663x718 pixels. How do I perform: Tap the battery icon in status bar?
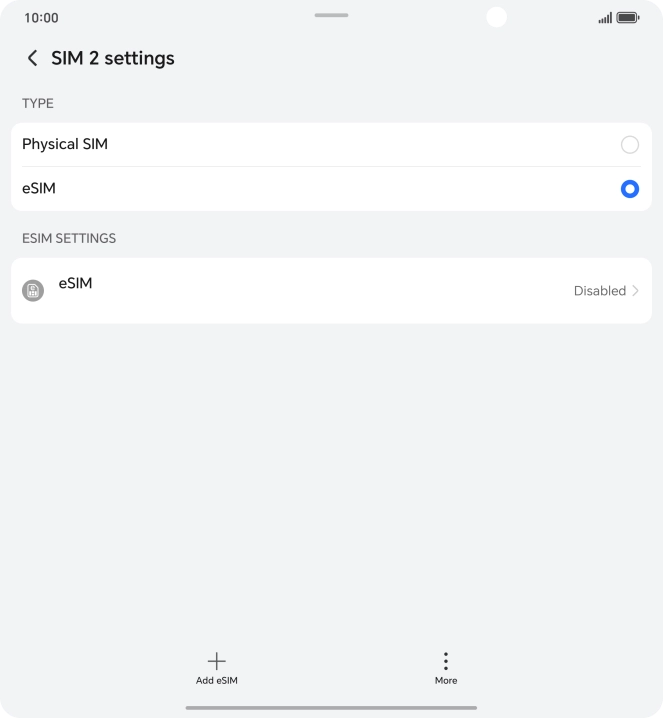(x=628, y=18)
